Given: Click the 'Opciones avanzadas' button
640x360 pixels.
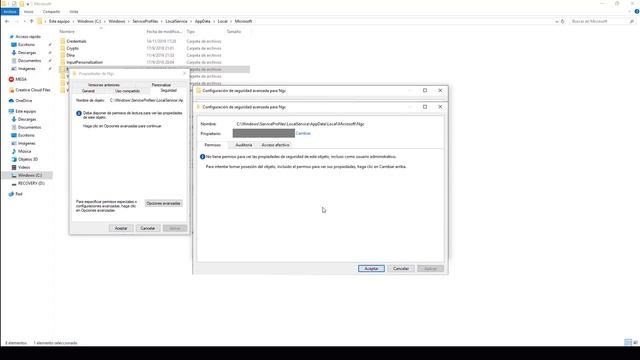Looking at the screenshot, I should pos(163,203).
